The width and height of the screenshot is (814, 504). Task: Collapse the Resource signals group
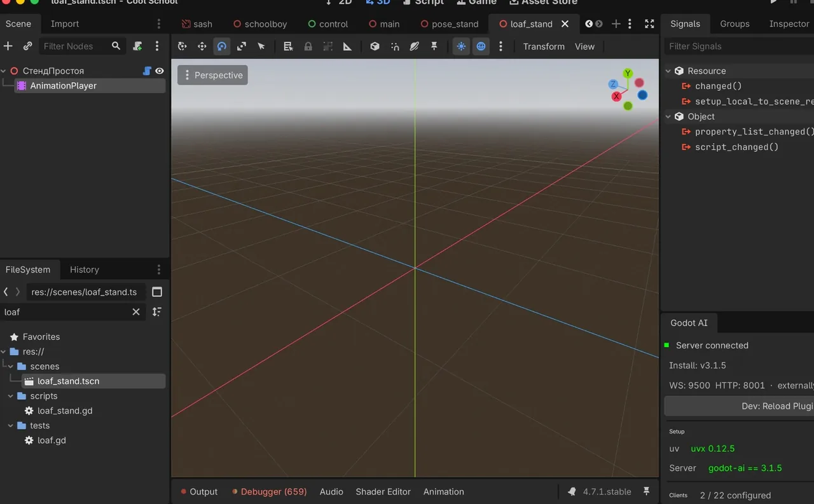point(668,71)
